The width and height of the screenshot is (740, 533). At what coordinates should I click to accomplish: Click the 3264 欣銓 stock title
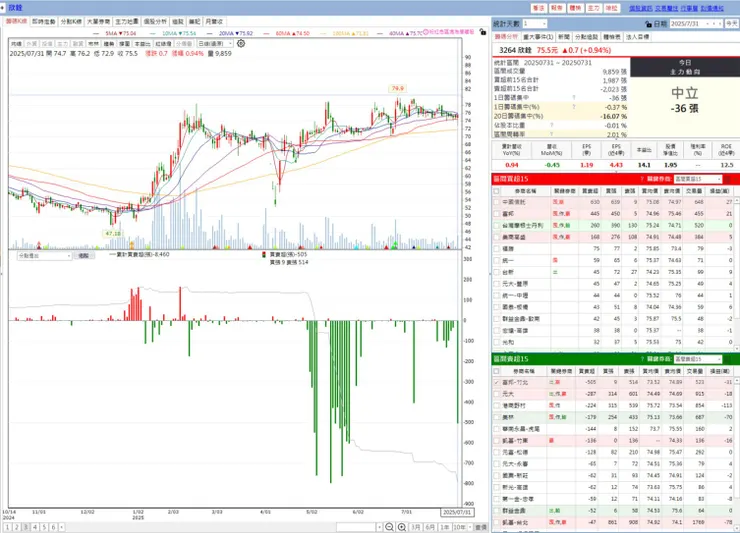515,50
